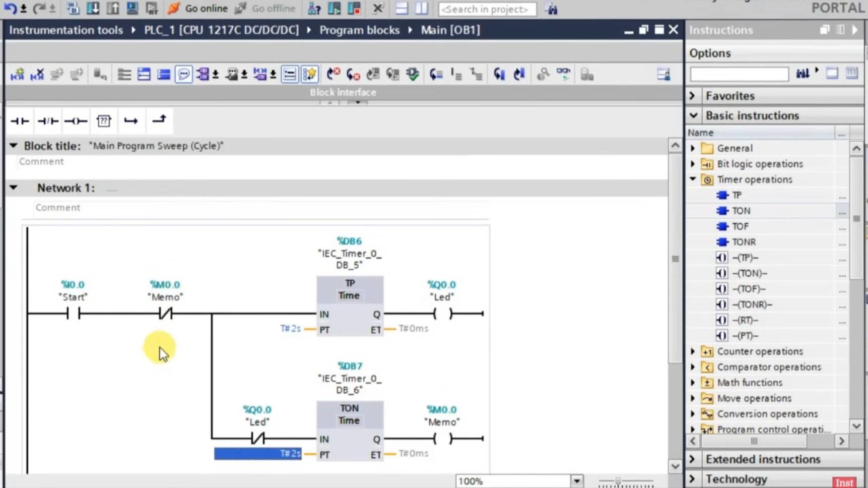The image size is (868, 488).
Task: Adjust the zoom slider handle
Action: click(x=618, y=481)
